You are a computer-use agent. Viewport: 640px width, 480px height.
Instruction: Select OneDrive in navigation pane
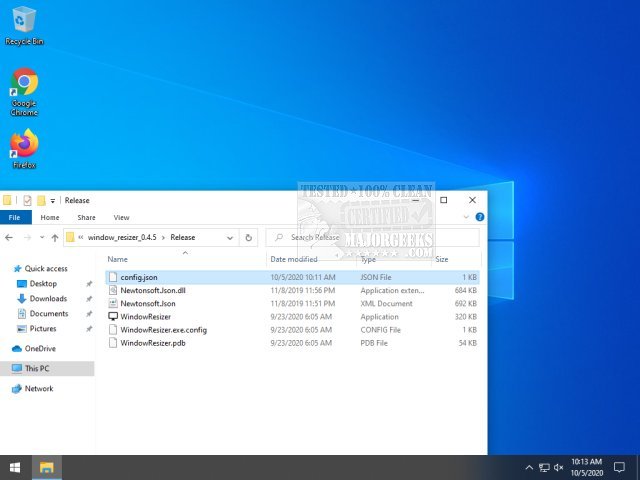40,349
